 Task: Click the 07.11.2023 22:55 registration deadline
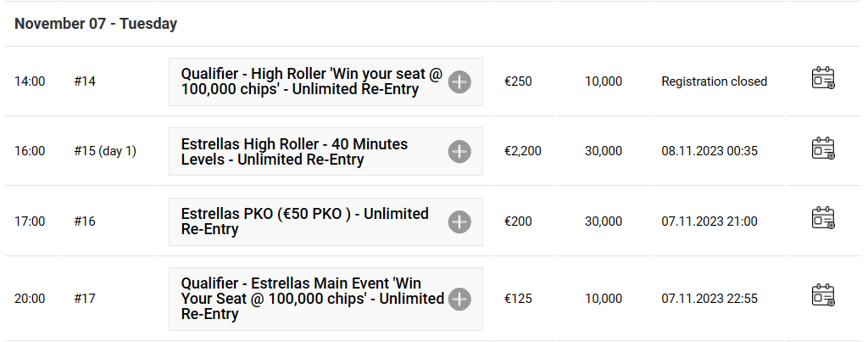click(709, 299)
